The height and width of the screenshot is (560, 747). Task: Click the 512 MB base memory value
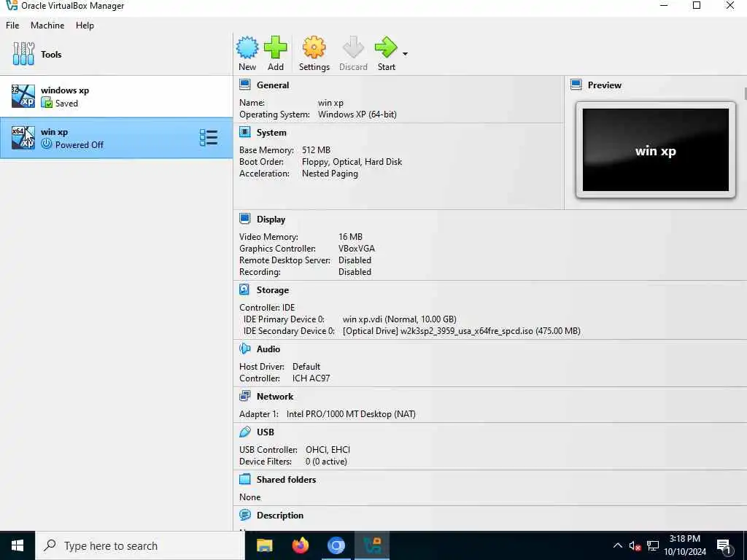[316, 150]
